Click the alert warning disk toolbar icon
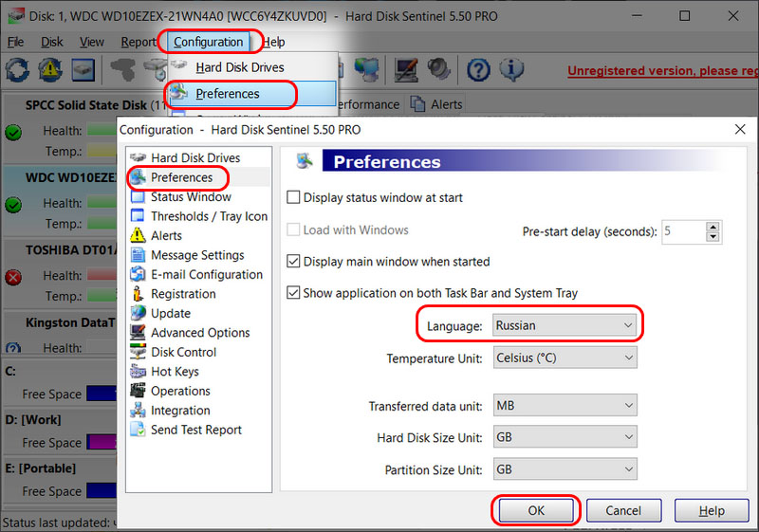Screen dimensions: 759x532 (50, 69)
